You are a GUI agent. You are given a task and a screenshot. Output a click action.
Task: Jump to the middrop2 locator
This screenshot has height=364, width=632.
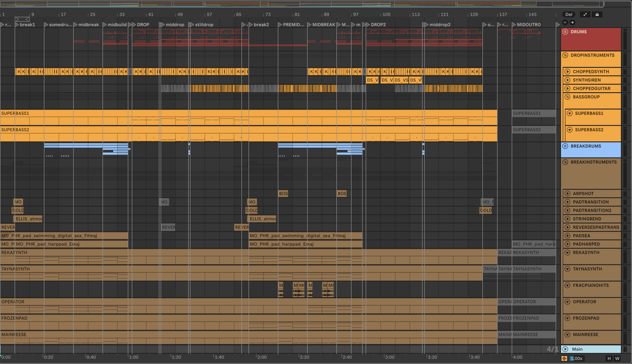point(437,25)
